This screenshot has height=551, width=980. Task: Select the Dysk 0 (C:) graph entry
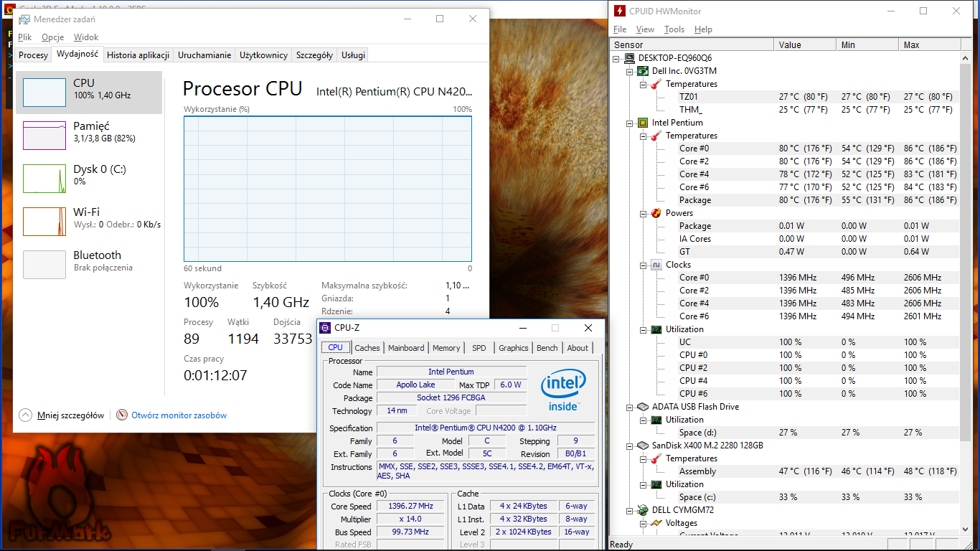(89, 178)
